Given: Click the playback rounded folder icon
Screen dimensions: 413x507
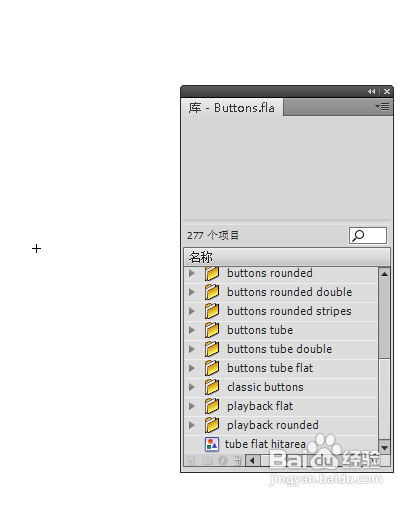Looking at the screenshot, I should 212,425.
